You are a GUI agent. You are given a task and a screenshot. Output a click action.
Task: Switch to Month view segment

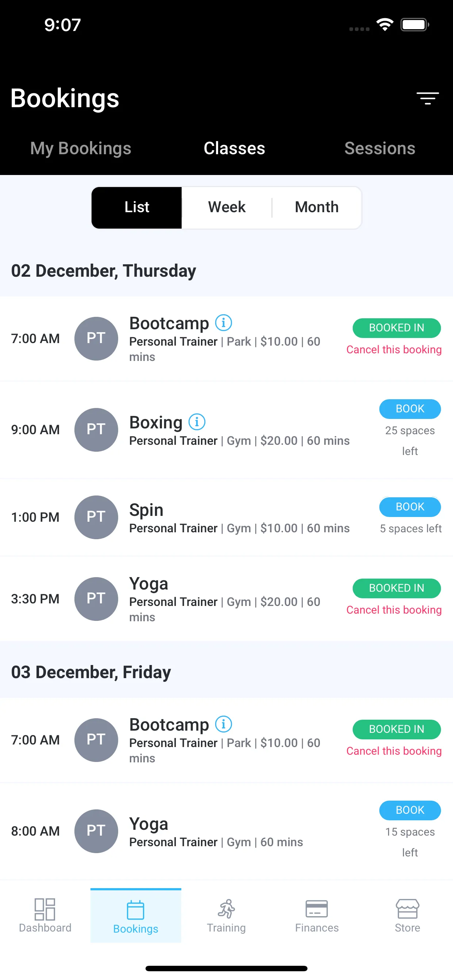pyautogui.click(x=317, y=208)
